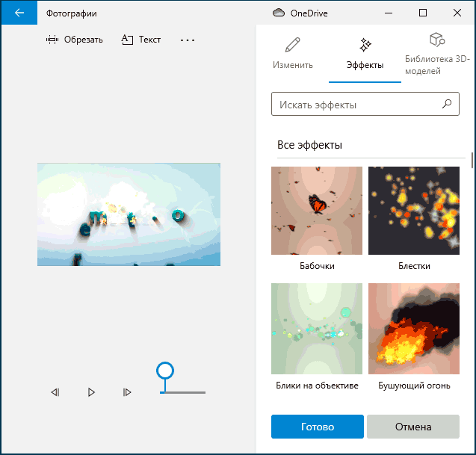Step forward one frame

[127, 392]
